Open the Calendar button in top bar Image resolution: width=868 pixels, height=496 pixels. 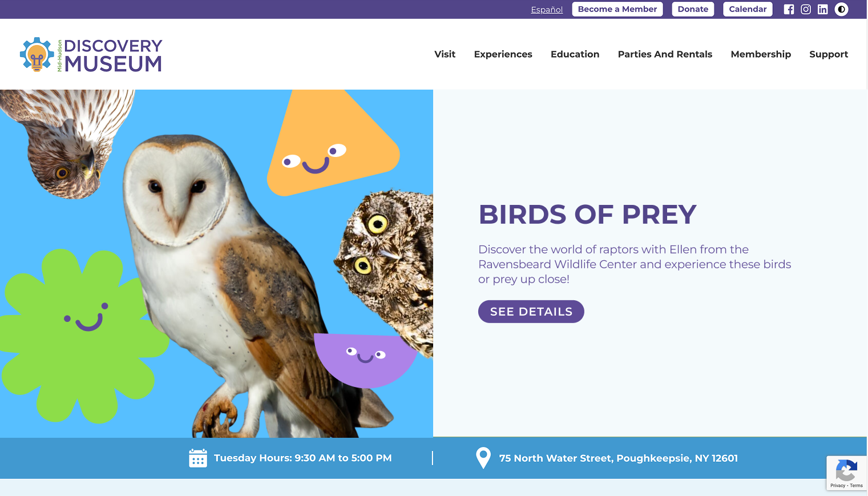point(748,9)
